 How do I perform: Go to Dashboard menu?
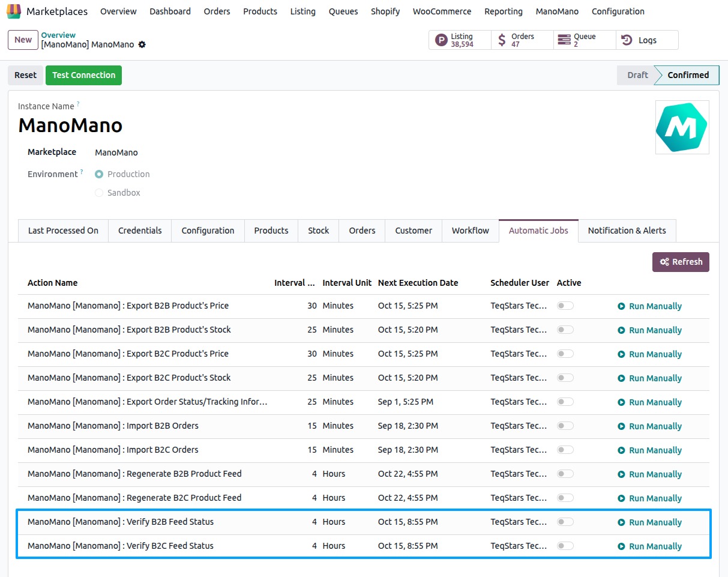[x=170, y=11]
